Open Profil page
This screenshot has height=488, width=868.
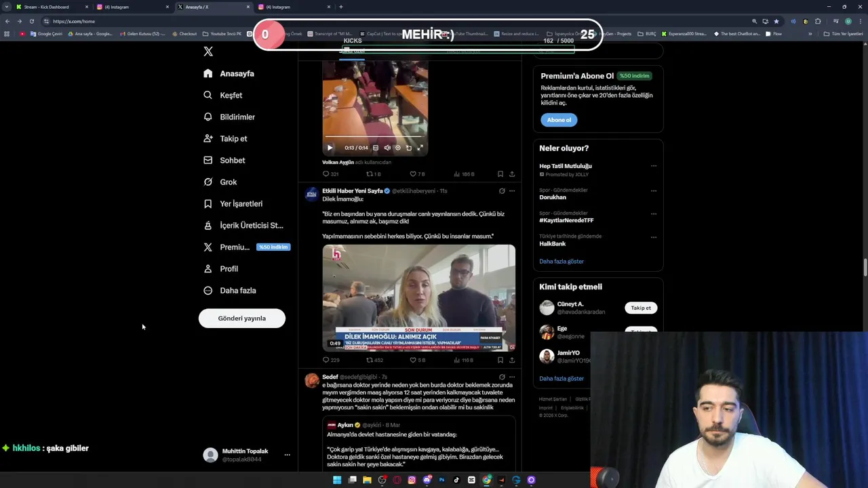[x=220, y=268]
